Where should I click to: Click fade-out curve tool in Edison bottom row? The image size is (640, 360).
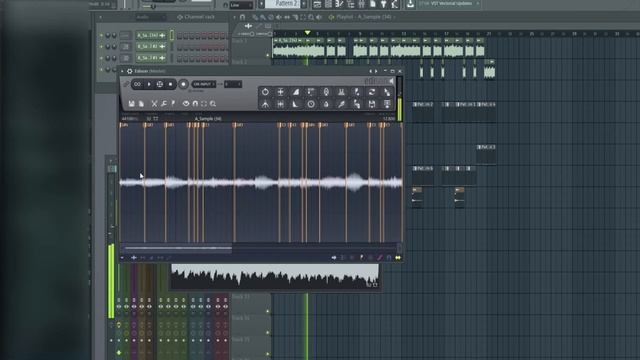[x=296, y=104]
